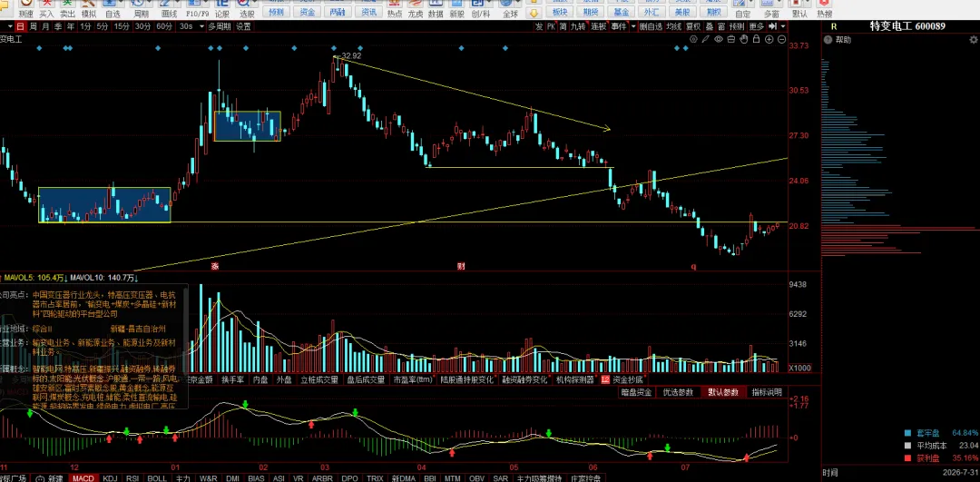Open the 全球 global markets icon
The width and height of the screenshot is (980, 482).
point(509,8)
